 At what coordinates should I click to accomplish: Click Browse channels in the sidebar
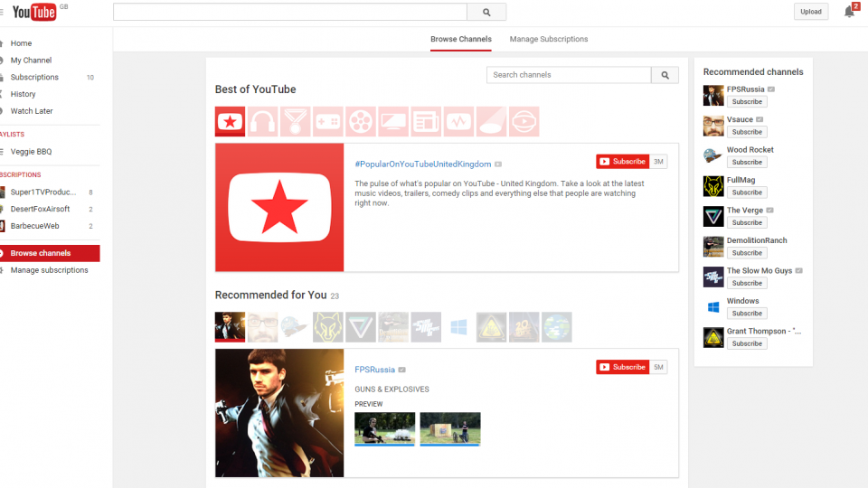tap(50, 253)
